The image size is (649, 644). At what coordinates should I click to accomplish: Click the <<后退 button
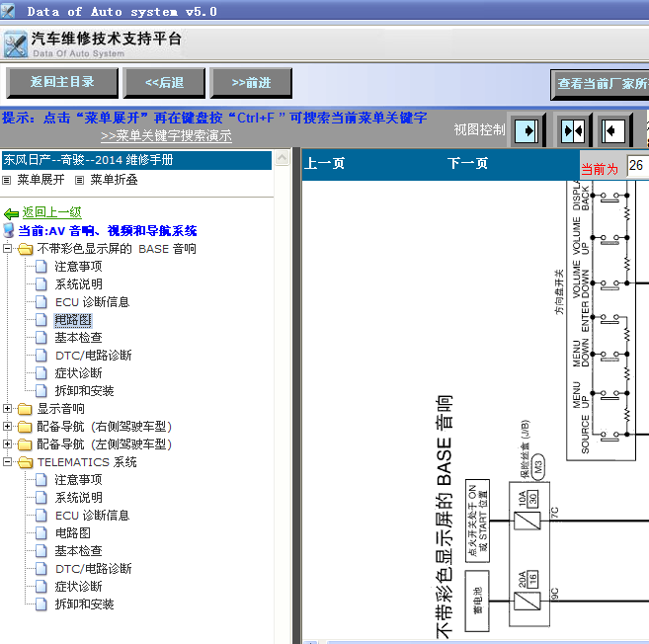coord(164,83)
